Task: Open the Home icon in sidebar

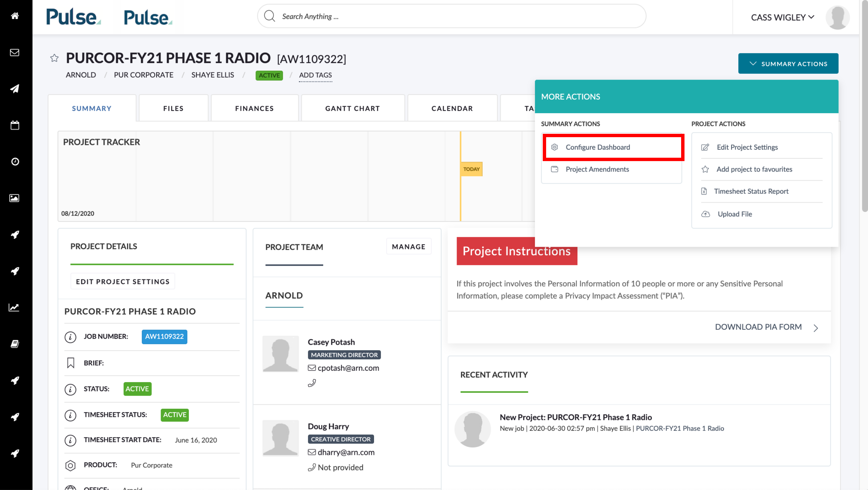Action: [14, 16]
